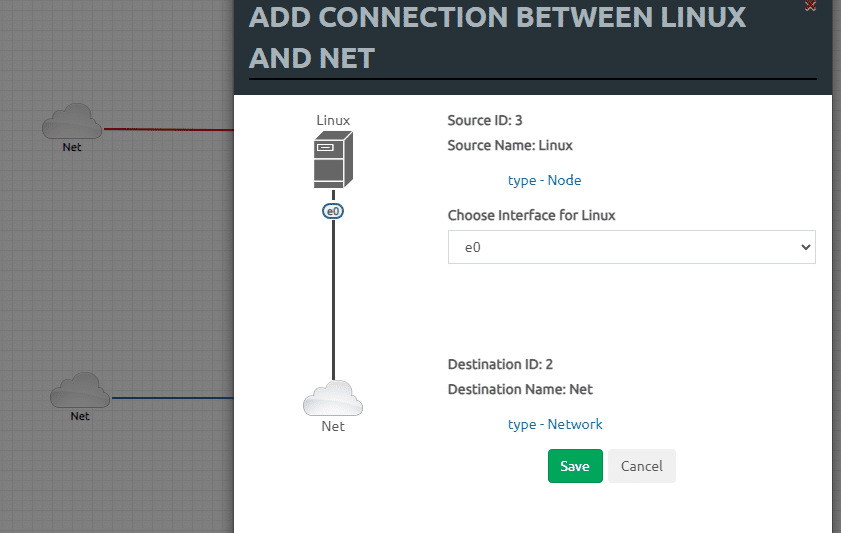The width and height of the screenshot is (841, 533).
Task: Click the Choose Interface for Linux label
Action: point(531,215)
